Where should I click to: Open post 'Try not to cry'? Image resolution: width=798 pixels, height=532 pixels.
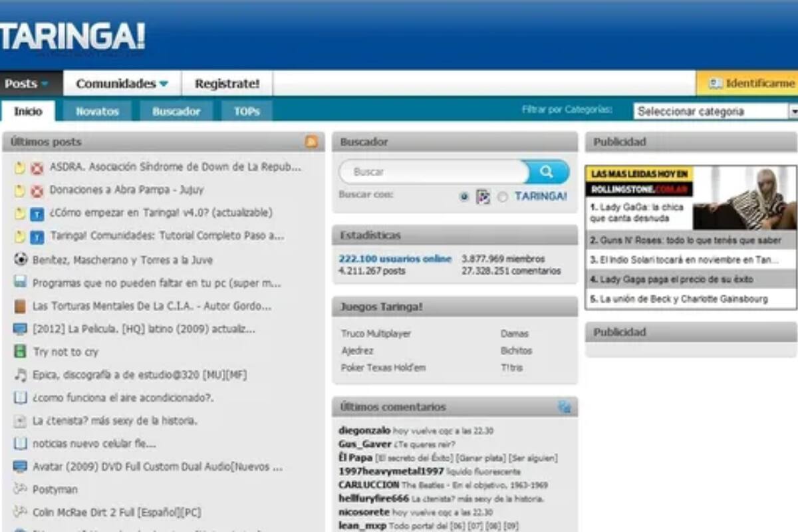pos(66,352)
